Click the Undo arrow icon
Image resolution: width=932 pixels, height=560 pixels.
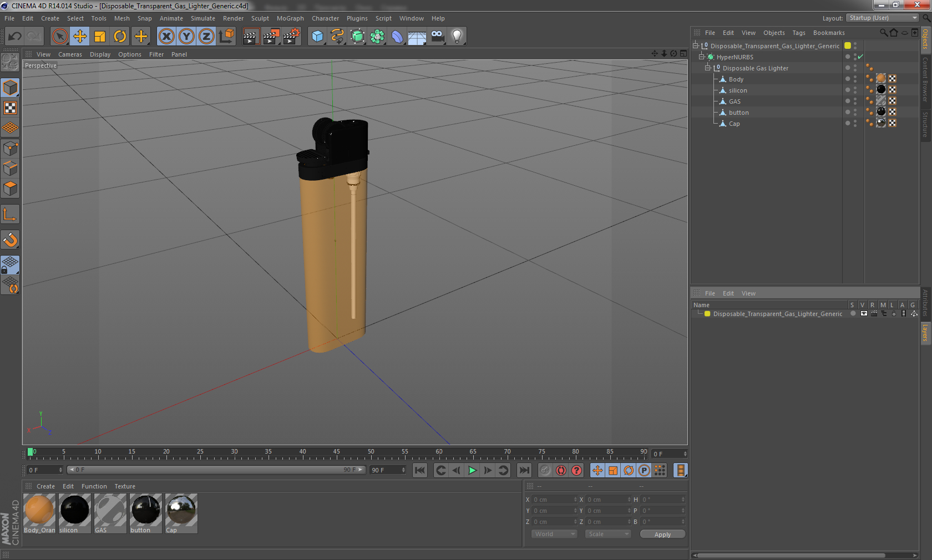pos(15,37)
